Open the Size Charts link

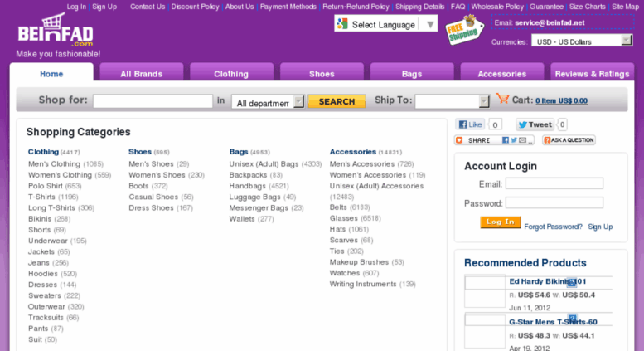(x=588, y=7)
